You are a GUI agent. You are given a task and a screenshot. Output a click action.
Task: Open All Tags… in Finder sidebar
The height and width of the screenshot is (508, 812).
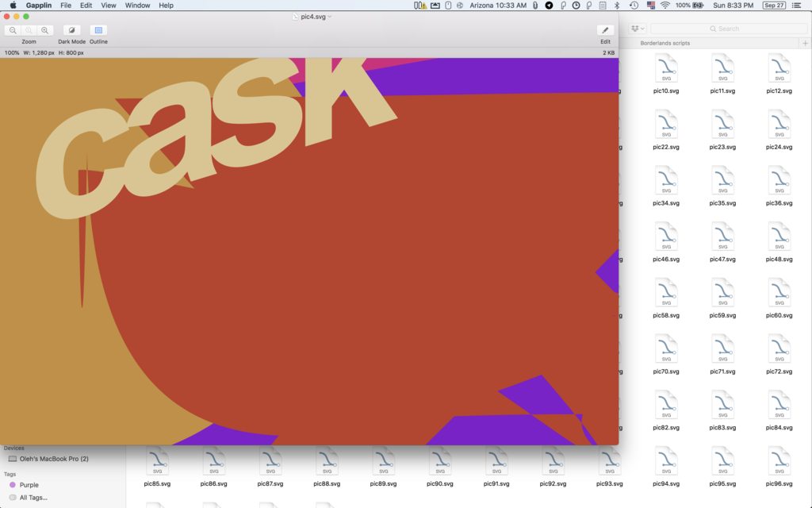33,498
